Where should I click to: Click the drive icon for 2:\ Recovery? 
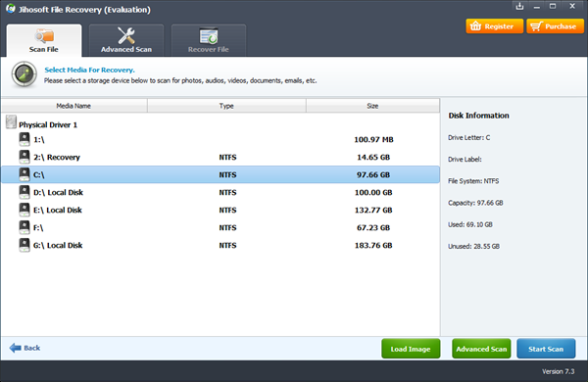click(24, 157)
